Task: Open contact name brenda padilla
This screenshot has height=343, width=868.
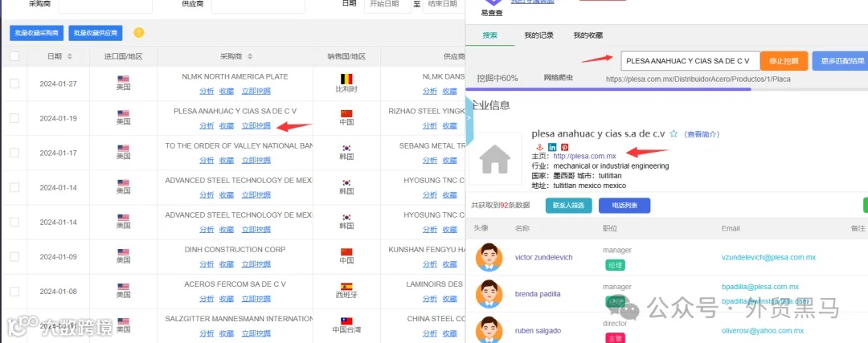Action: coord(538,294)
